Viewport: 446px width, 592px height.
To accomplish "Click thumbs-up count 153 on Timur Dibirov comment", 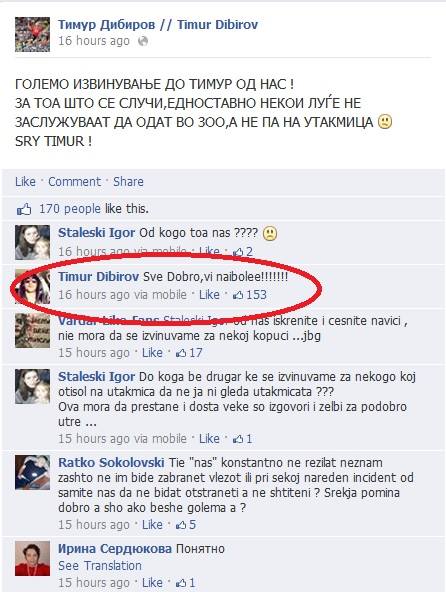I will pos(250,294).
